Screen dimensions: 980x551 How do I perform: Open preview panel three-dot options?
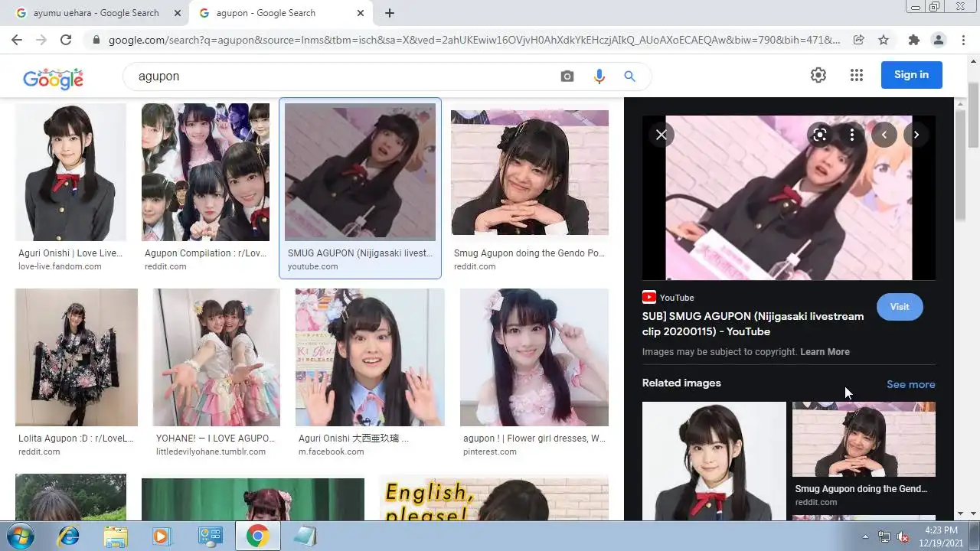(852, 135)
